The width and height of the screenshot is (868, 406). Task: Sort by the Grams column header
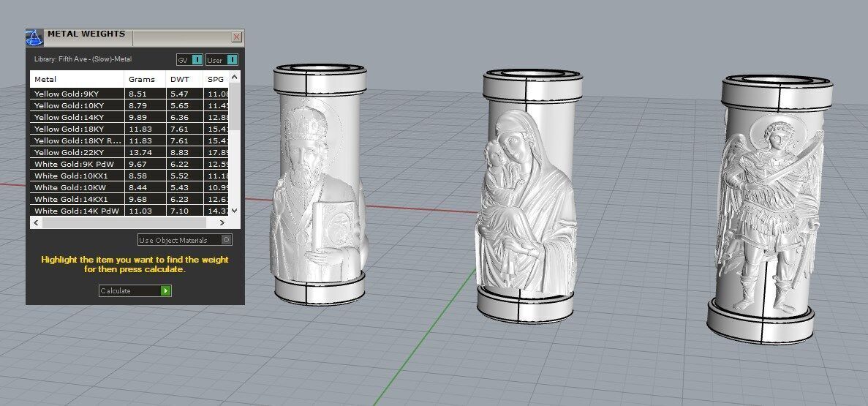click(145, 79)
